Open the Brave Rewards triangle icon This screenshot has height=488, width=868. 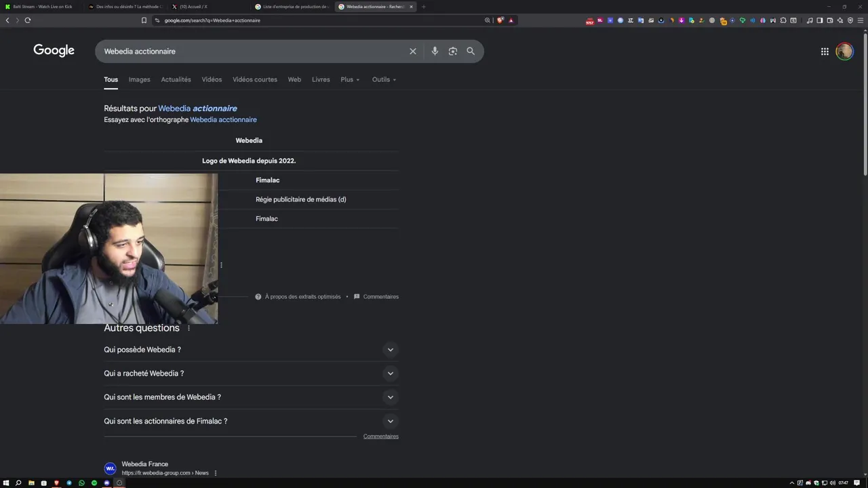[x=511, y=20]
